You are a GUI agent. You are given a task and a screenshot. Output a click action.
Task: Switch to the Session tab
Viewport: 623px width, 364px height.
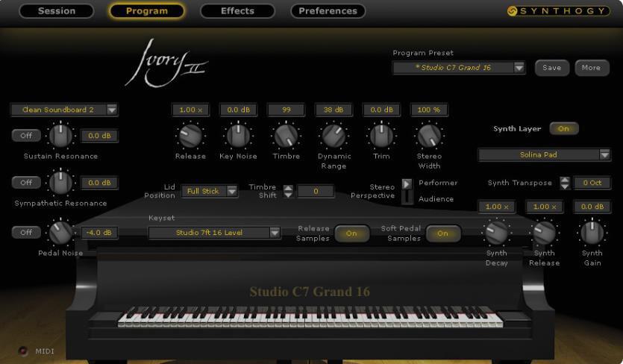(x=57, y=10)
